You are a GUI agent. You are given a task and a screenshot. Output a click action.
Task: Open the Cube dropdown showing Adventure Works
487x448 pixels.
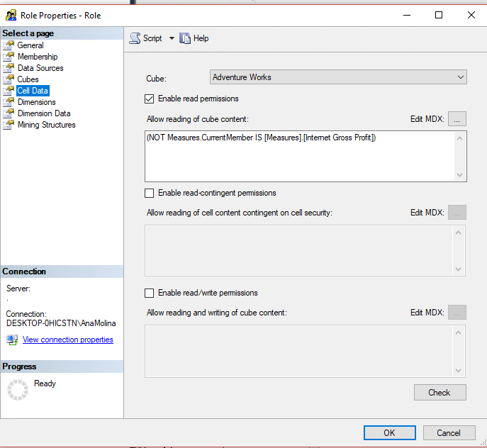tap(338, 77)
